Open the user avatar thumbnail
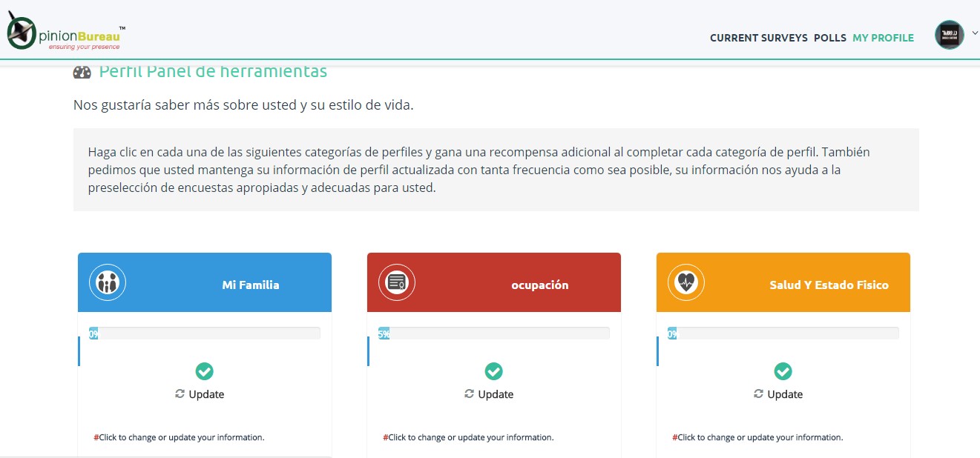This screenshot has width=980, height=458. coord(950,35)
